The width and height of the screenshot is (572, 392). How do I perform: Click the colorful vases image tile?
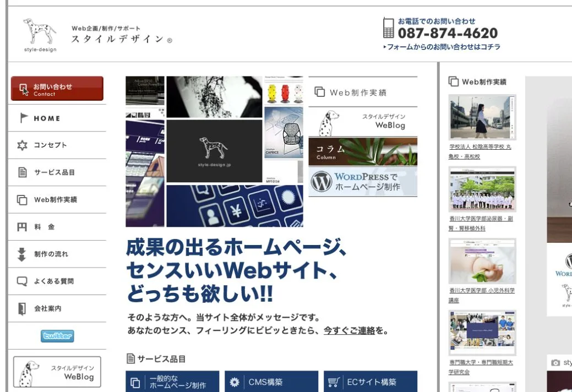(284, 90)
